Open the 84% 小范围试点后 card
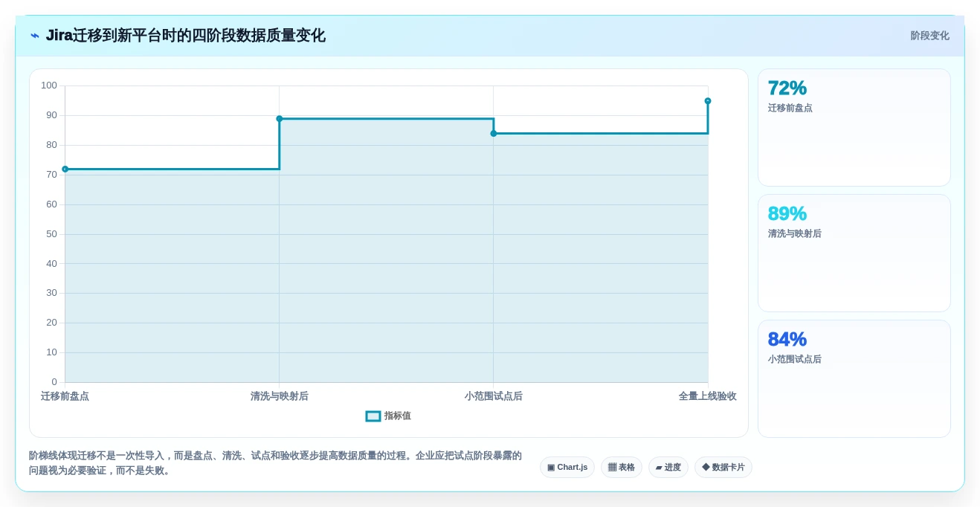Viewport: 980px width, 507px height. (x=854, y=378)
